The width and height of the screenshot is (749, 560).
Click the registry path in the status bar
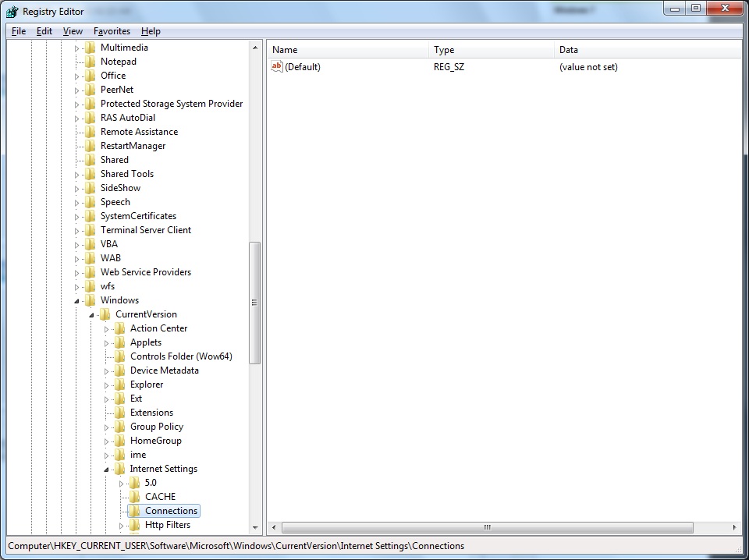236,546
